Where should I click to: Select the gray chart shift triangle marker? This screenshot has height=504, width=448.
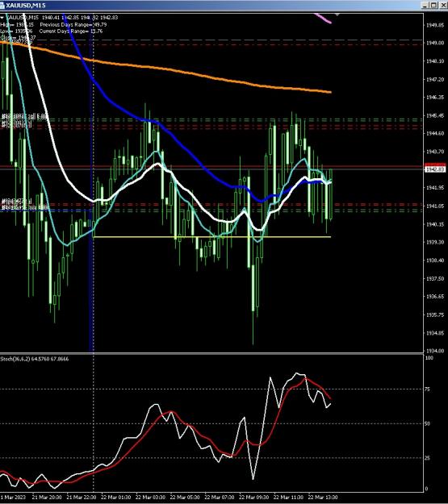(x=337, y=15)
